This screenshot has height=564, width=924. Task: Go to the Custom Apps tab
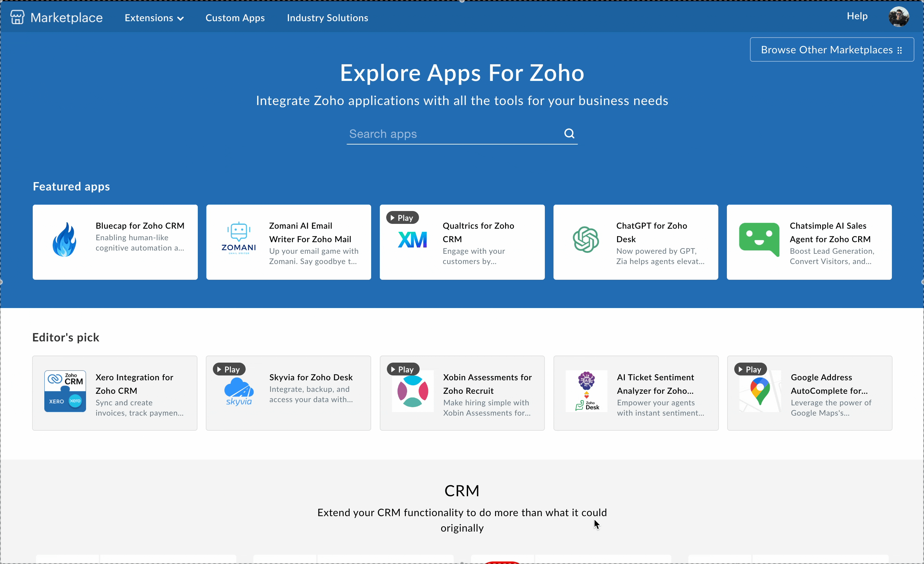tap(235, 18)
